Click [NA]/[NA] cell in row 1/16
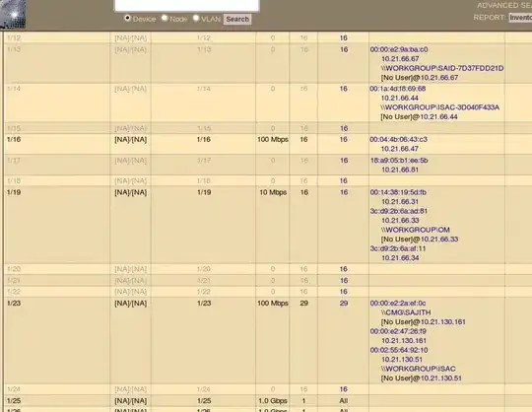The height and width of the screenshot is (412, 532). pos(131,140)
